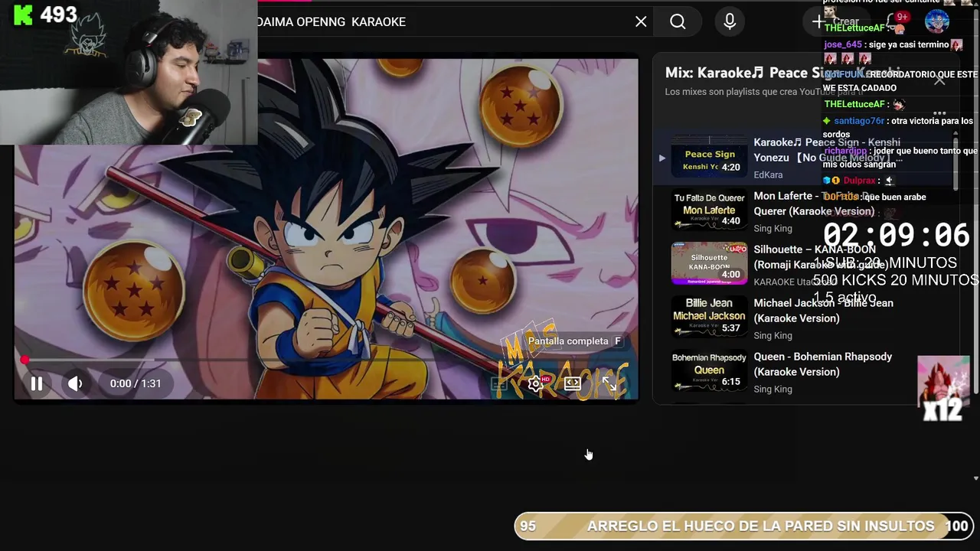Clear the search box with the X

point(641,21)
